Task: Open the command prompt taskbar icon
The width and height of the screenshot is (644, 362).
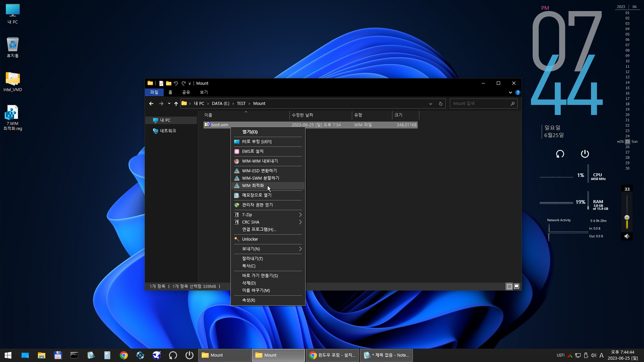Action: click(74, 355)
